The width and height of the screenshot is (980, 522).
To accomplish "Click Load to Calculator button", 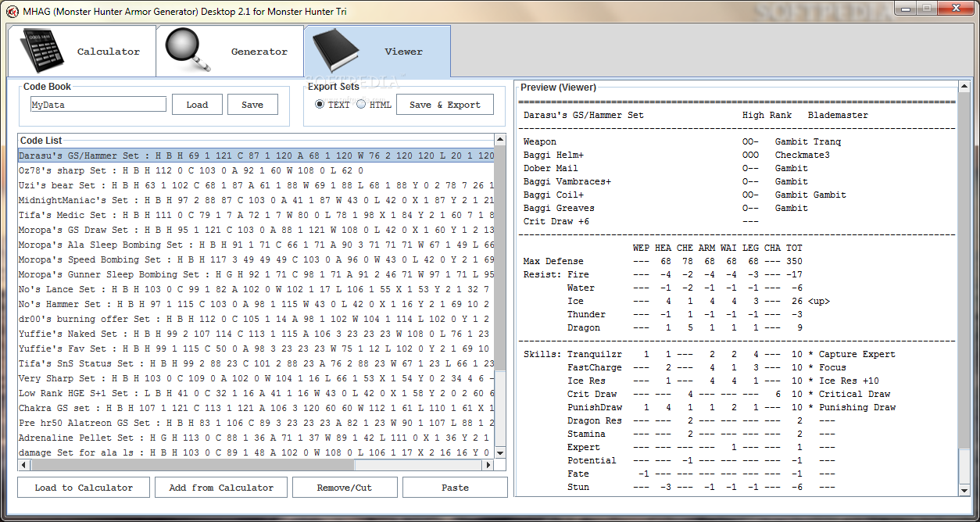I will click(84, 488).
